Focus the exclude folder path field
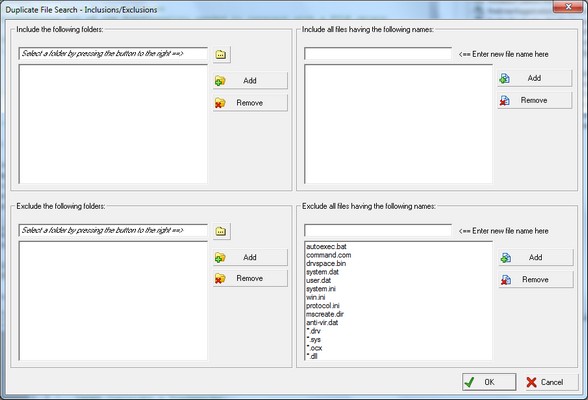This screenshot has height=400, width=588. (x=113, y=230)
